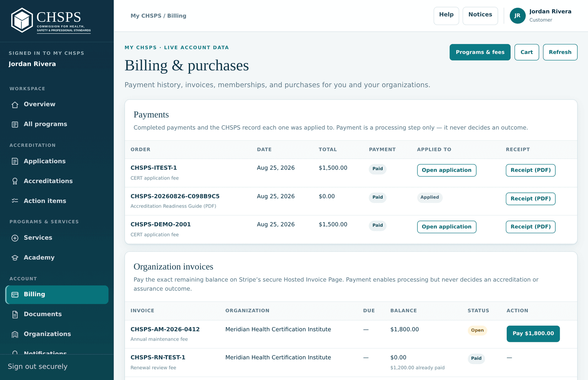Open the Overview sidebar item

point(57,104)
